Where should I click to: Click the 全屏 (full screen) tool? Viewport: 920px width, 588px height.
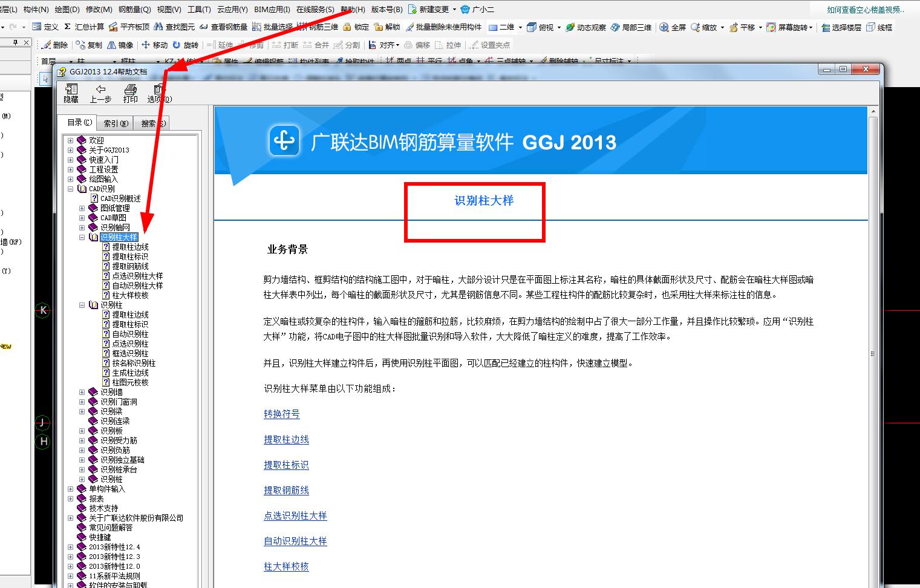tap(673, 27)
